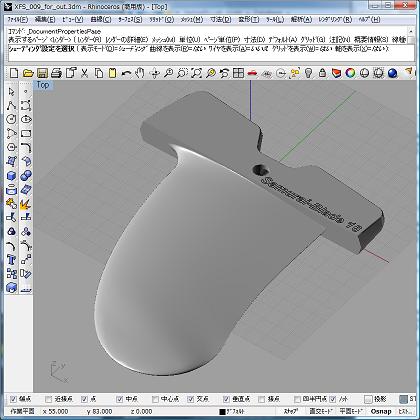Open the 編集(E) menu

point(45,20)
